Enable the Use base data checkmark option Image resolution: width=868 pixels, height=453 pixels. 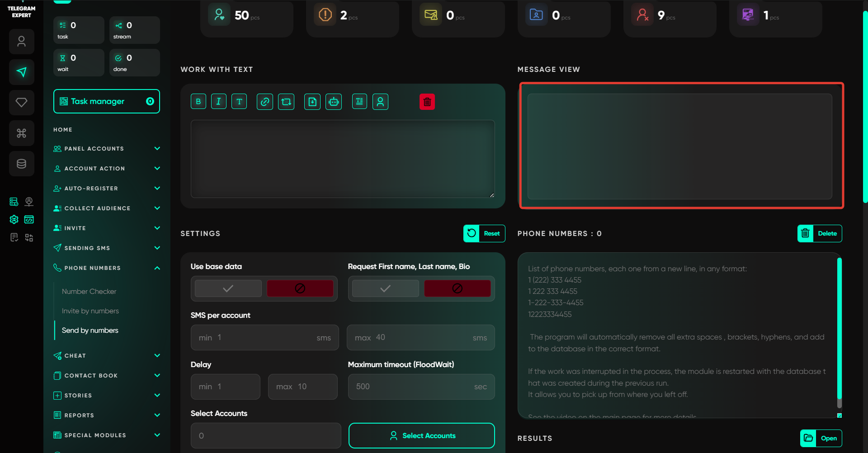(x=228, y=288)
